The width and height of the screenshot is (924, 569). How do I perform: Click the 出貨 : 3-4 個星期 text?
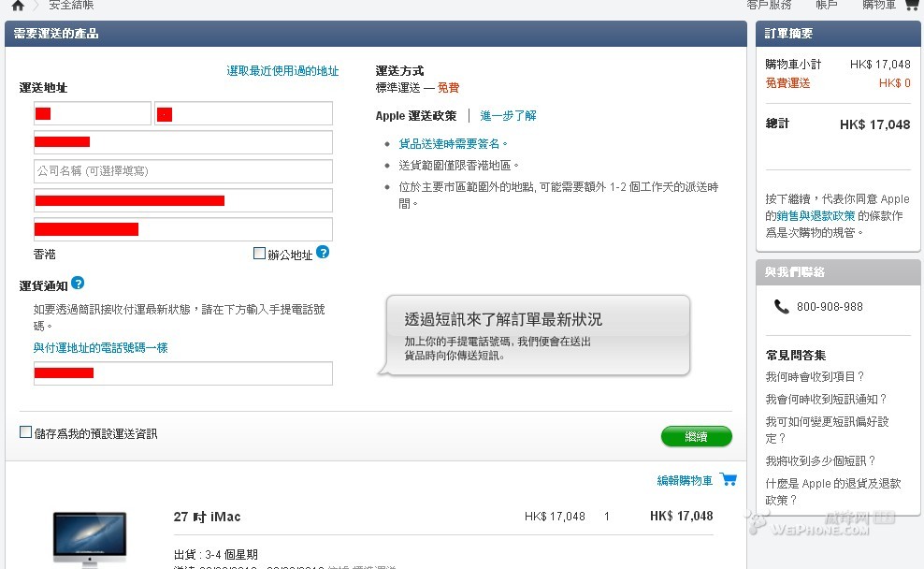216,554
